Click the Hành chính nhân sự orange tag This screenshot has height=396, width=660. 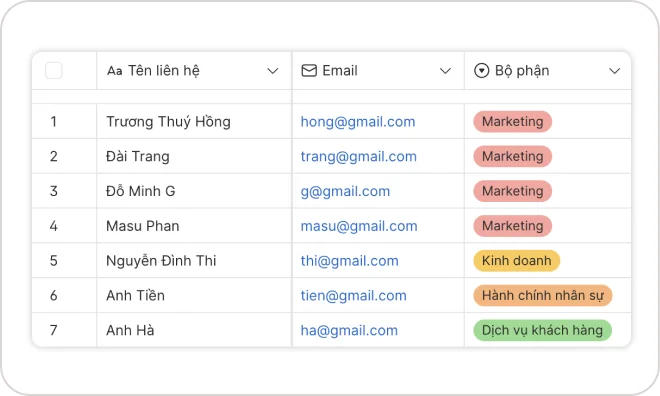pos(543,295)
